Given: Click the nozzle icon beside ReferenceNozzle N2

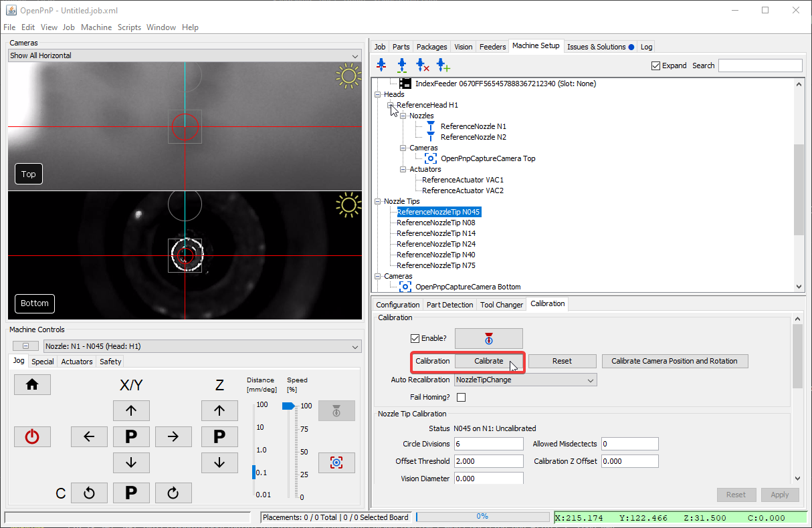Looking at the screenshot, I should tap(431, 137).
